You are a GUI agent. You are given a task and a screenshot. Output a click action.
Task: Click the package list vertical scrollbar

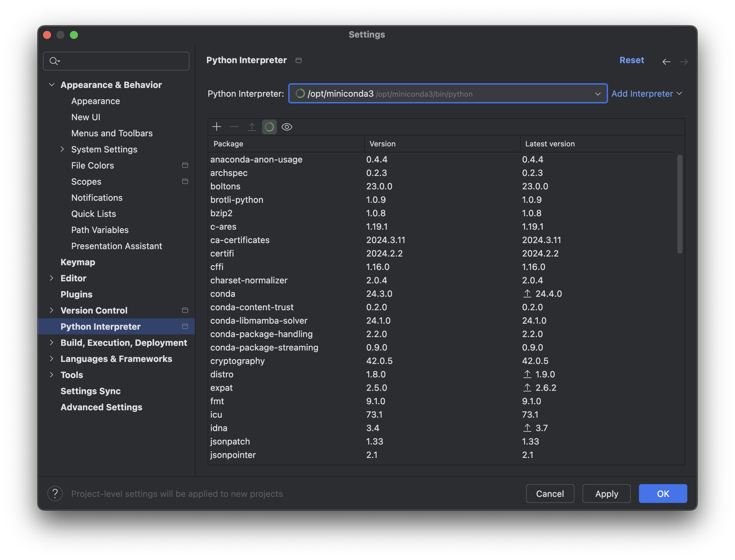(x=680, y=204)
